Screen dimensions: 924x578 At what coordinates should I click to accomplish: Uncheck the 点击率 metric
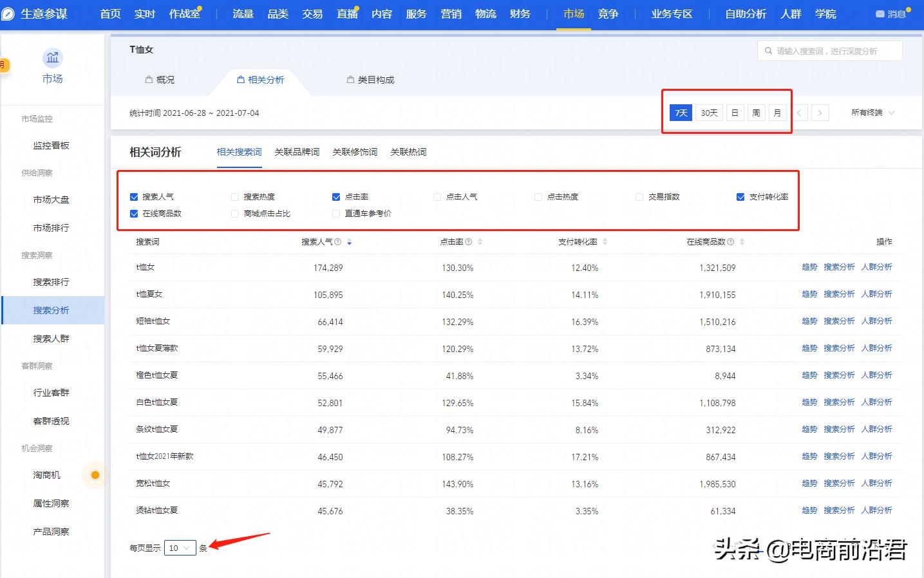[335, 196]
